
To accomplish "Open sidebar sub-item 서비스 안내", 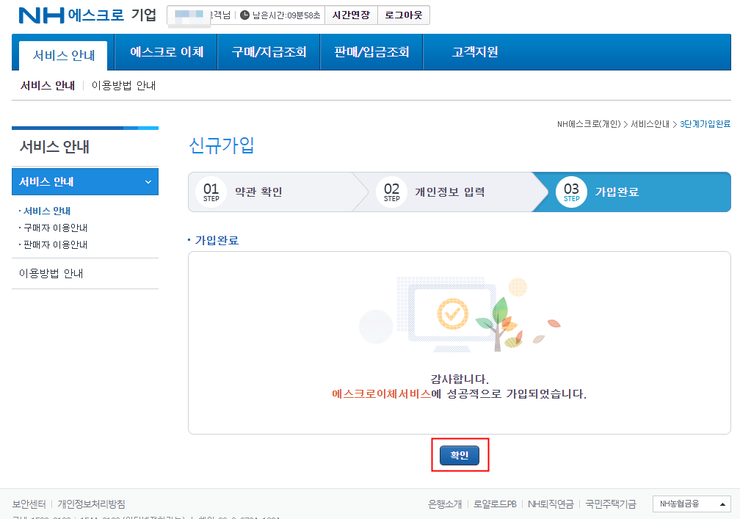I will coord(47,211).
